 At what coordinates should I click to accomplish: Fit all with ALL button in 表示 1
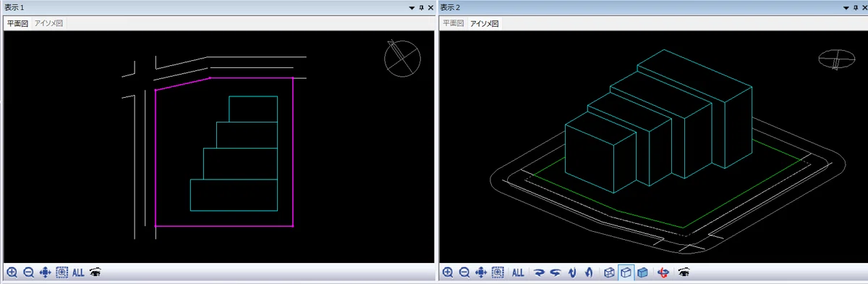point(78,272)
